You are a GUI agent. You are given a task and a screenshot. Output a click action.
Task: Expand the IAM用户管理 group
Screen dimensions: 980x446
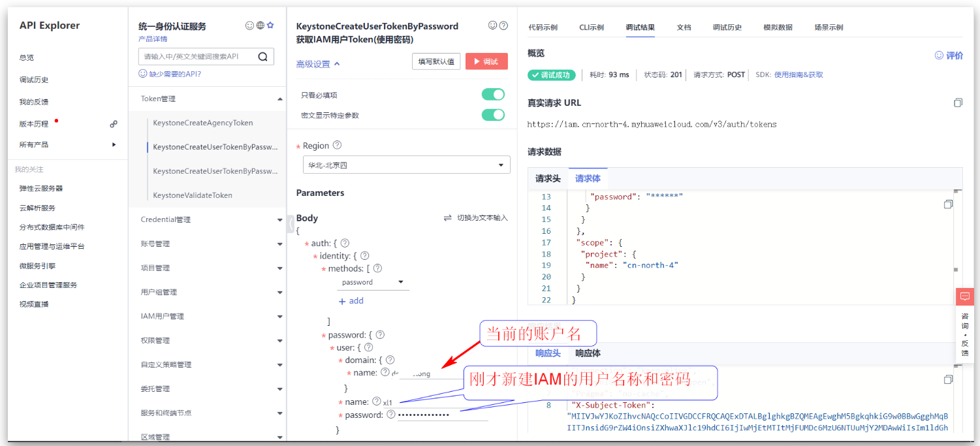pos(280,317)
